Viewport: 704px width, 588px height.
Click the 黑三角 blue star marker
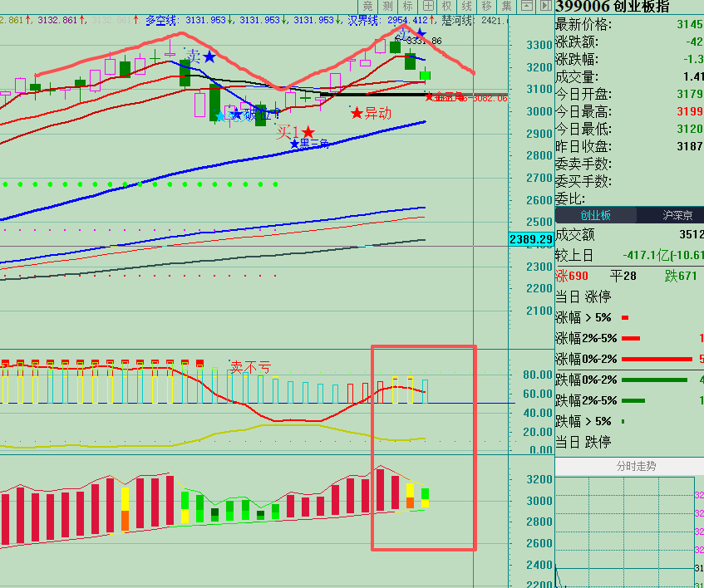pyautogui.click(x=294, y=144)
